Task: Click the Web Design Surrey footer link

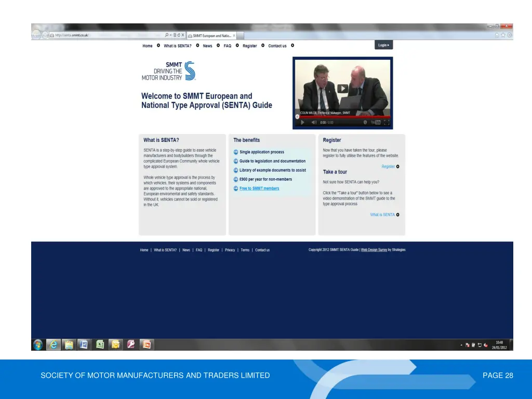Action: point(374,250)
